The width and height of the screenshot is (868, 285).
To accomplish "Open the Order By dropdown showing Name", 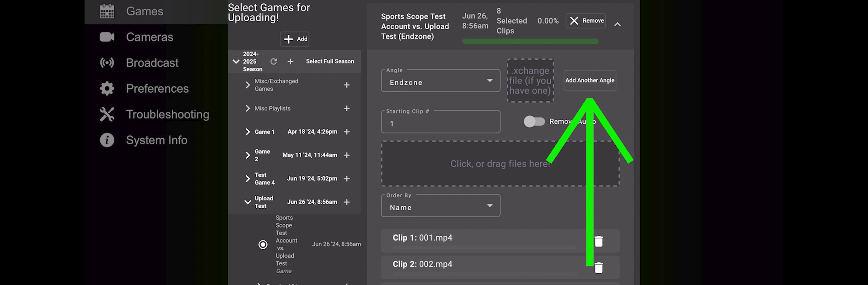I will click(x=441, y=206).
